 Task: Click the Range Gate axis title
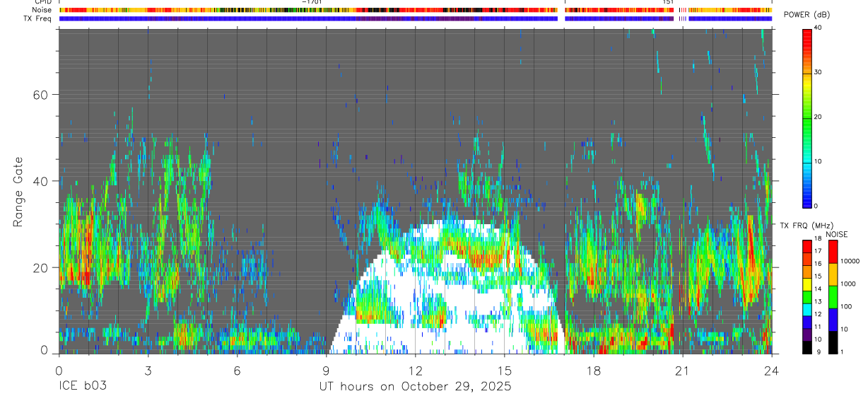click(x=20, y=193)
